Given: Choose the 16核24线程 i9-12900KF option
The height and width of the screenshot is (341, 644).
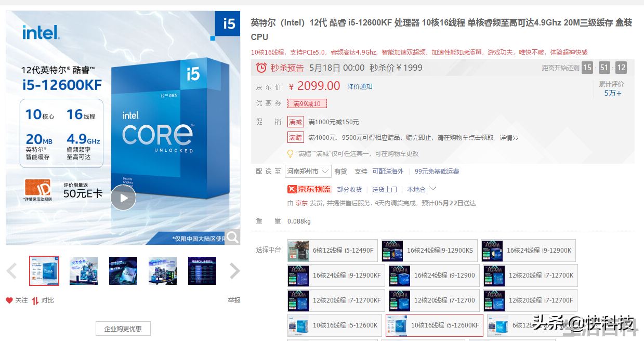Looking at the screenshot, I should pyautogui.click(x=336, y=276).
